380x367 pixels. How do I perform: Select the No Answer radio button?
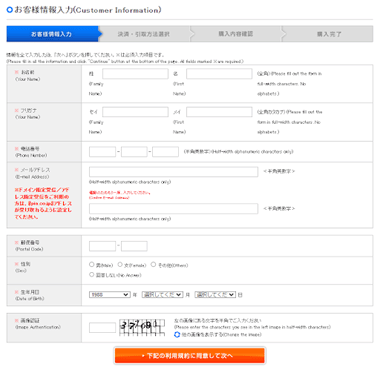click(92, 275)
